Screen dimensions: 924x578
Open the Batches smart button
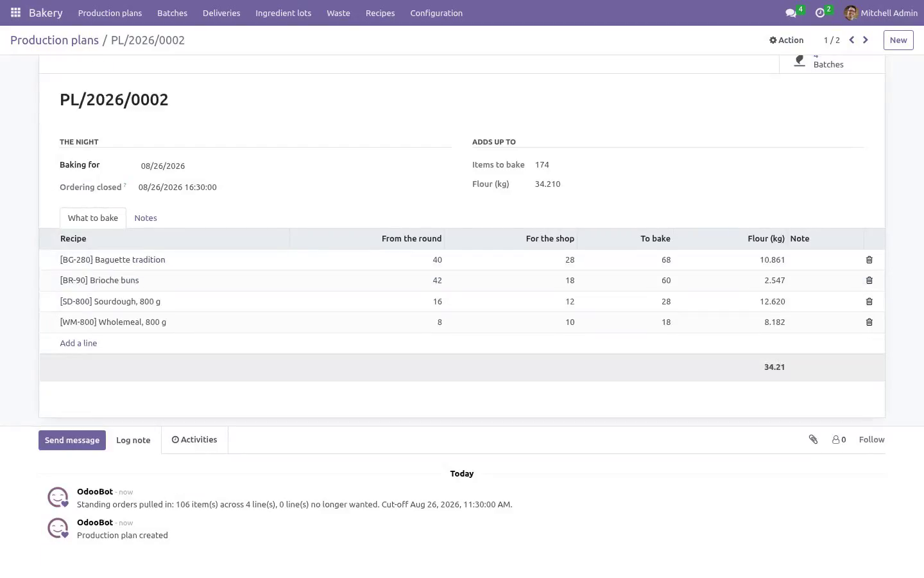pos(832,64)
